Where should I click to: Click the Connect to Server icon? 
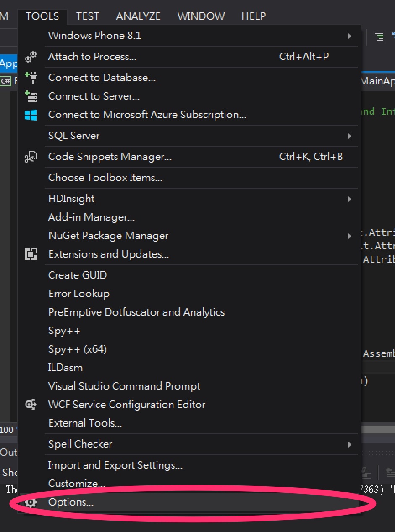(x=31, y=96)
